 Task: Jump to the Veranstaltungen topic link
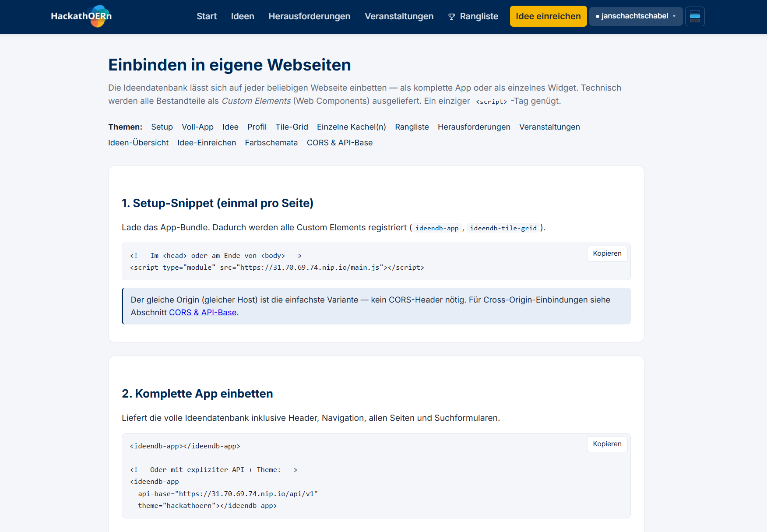(549, 127)
